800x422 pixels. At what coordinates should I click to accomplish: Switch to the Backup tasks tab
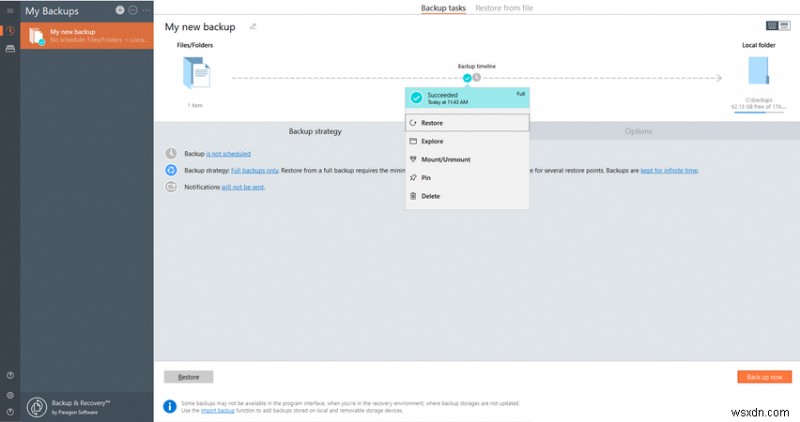[x=443, y=8]
